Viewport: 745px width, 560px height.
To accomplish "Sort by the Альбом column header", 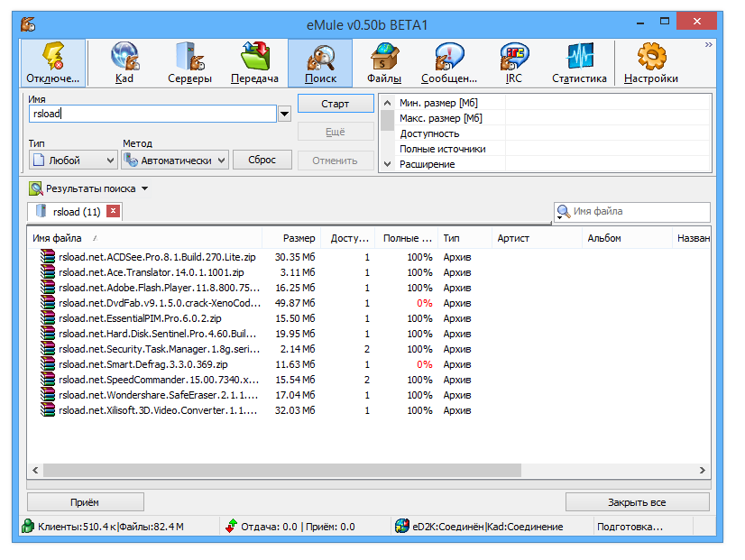I will coord(627,238).
